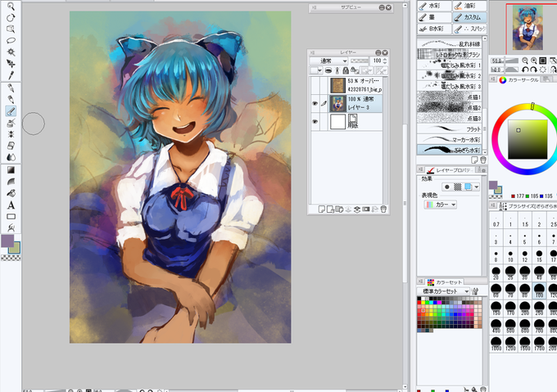Click the rotate right icon in the Navigator
Screen dimensions: 557x392
533,70
